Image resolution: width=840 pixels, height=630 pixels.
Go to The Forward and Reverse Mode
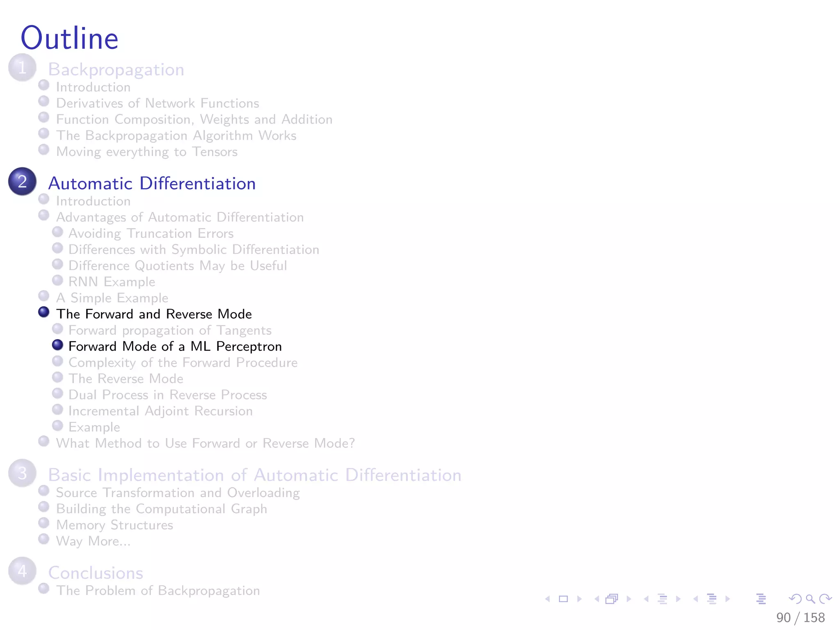pyautogui.click(x=154, y=314)
